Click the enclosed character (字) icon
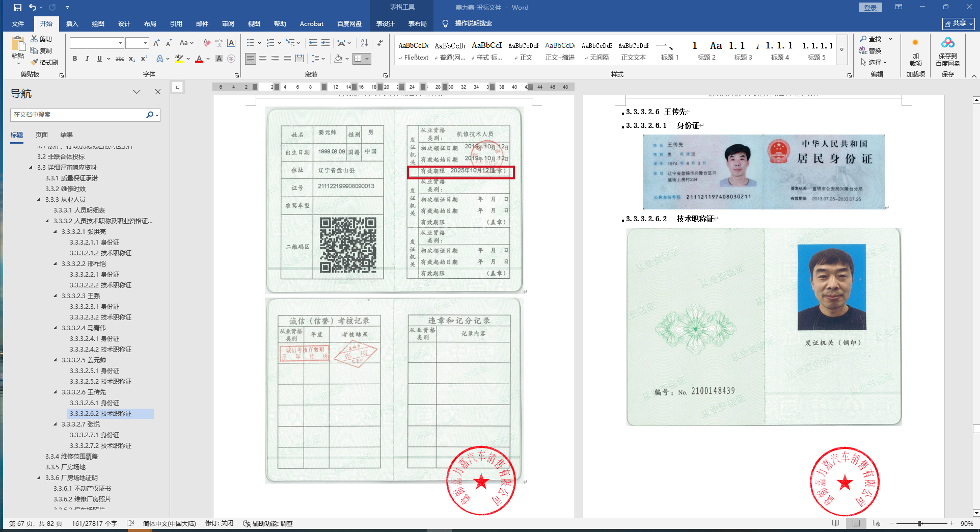980x532 pixels. (231, 59)
